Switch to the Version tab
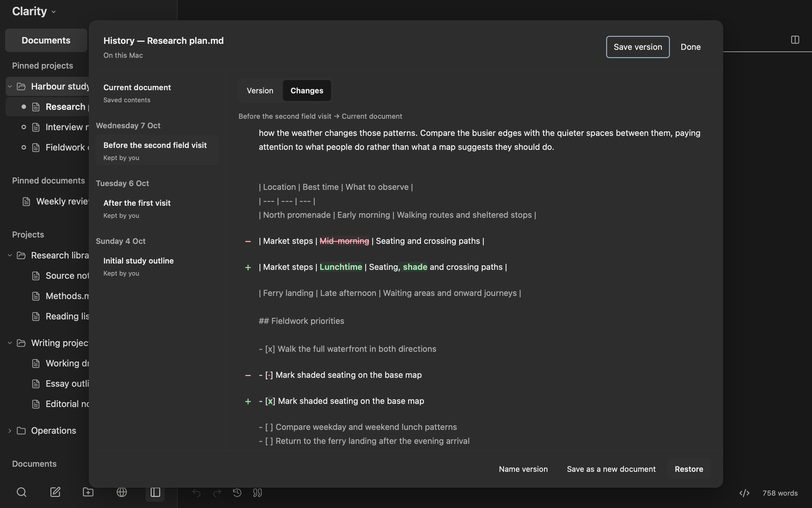The width and height of the screenshot is (812, 508). pyautogui.click(x=260, y=90)
